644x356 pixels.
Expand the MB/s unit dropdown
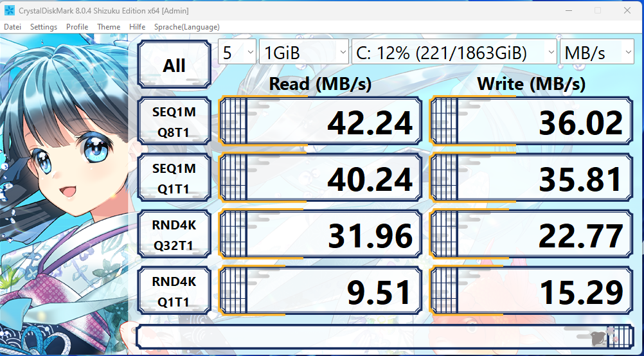point(597,52)
